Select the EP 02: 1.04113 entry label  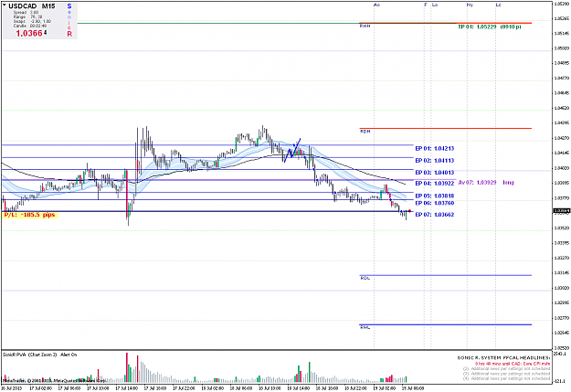click(x=435, y=161)
